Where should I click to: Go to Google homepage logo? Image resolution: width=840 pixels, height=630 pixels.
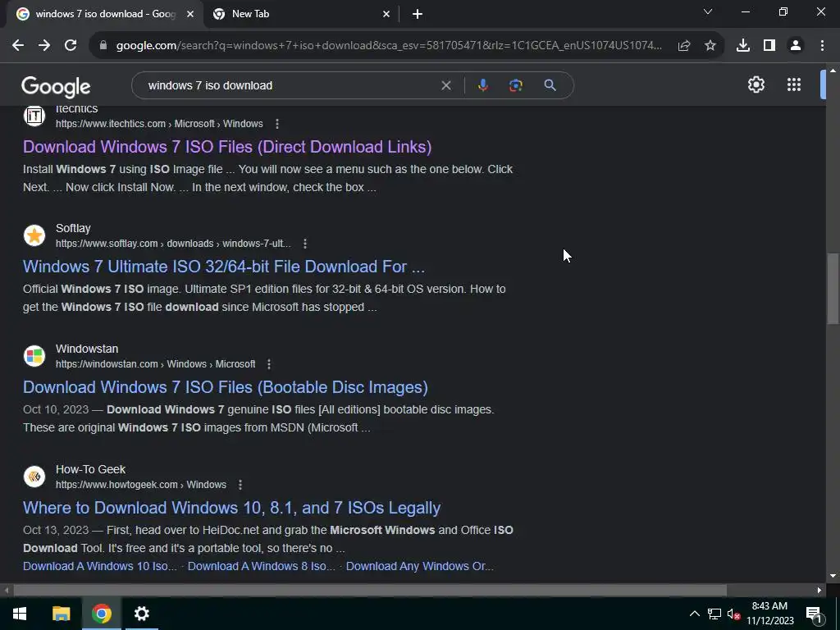coord(56,87)
